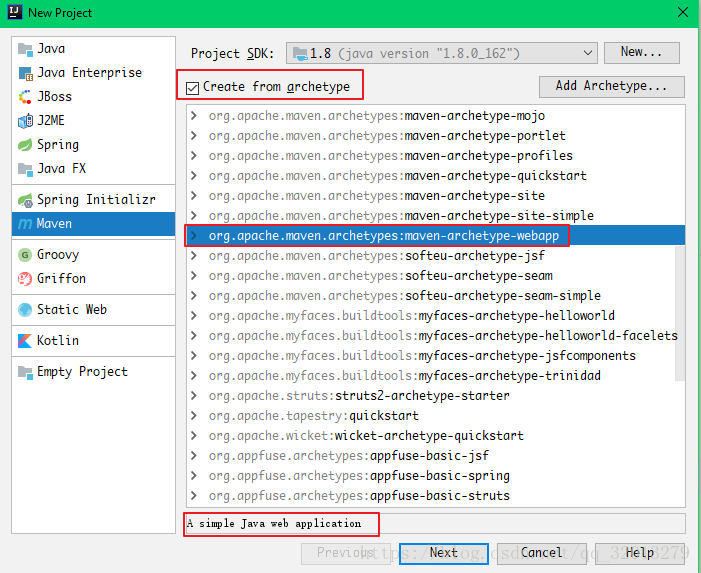Image resolution: width=701 pixels, height=573 pixels.
Task: Select myfaces-archetype-helloworld row
Action: [x=435, y=316]
